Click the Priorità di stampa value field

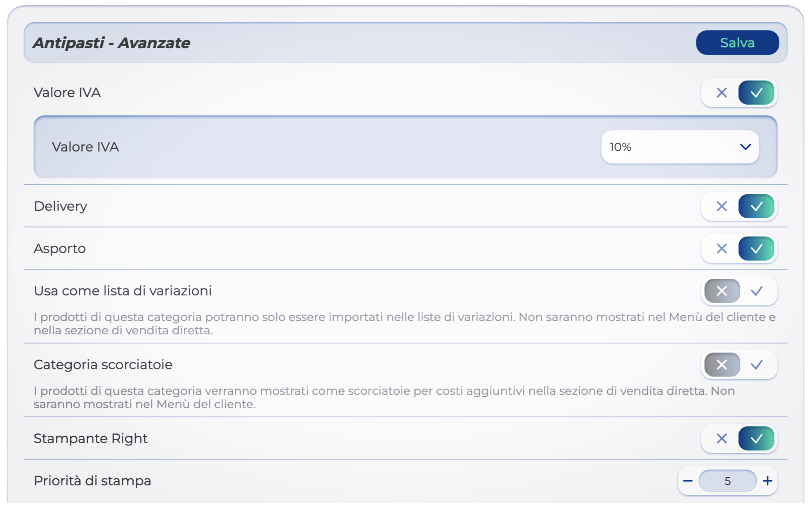point(727,481)
